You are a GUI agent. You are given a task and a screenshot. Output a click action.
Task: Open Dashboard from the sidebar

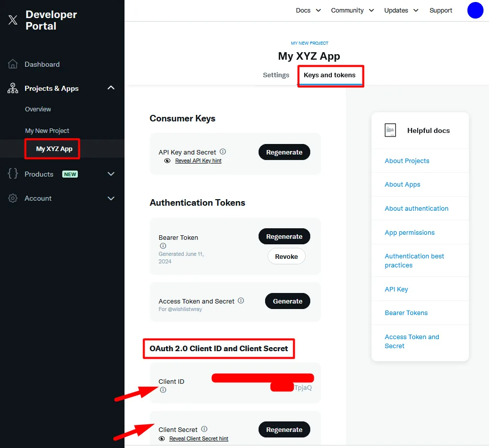click(x=42, y=64)
